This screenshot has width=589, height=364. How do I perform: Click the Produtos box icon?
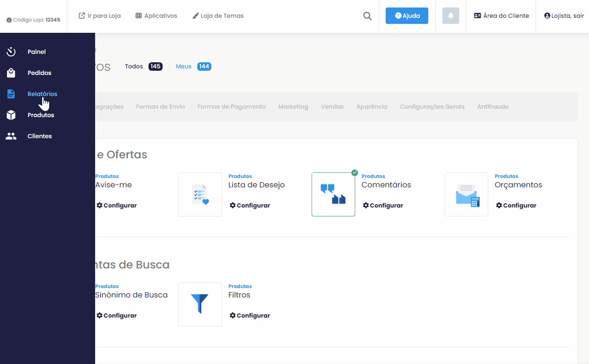[x=11, y=115]
